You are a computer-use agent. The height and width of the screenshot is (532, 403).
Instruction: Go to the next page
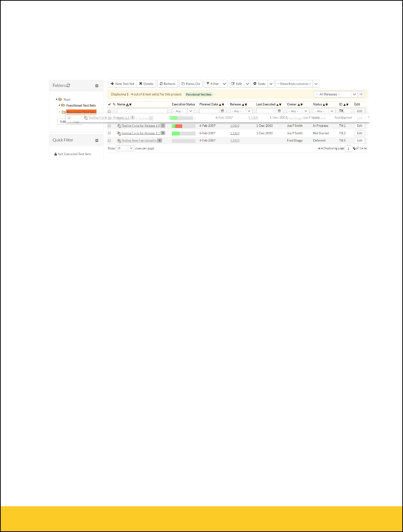[362, 148]
